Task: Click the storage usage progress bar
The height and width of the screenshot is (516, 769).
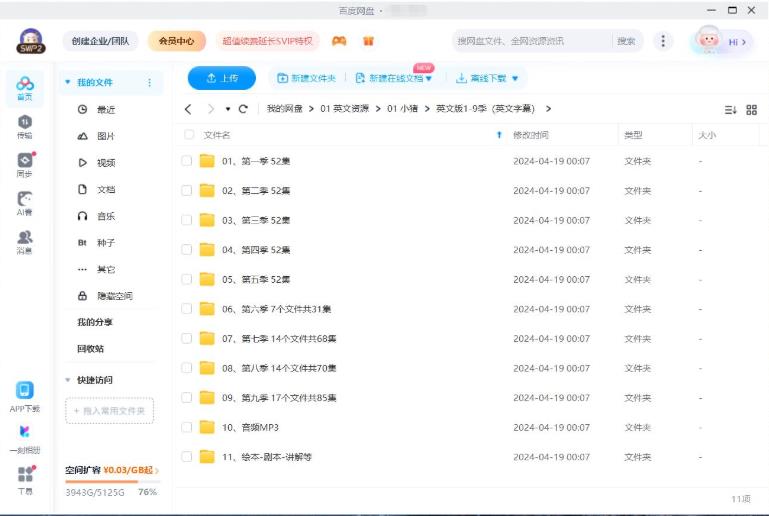Action: (112, 482)
